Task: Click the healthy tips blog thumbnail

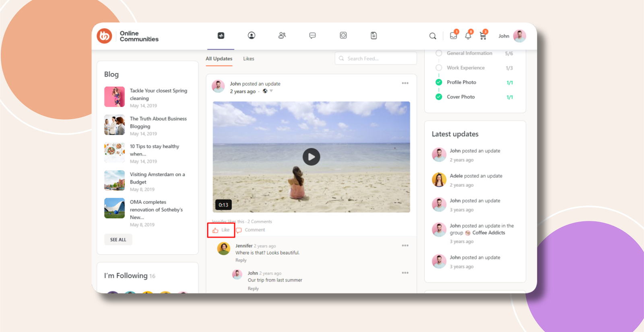Action: click(114, 153)
